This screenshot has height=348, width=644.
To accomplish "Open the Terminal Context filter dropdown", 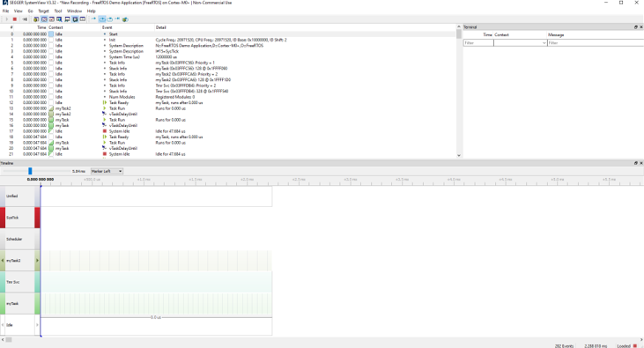I will click(521, 43).
